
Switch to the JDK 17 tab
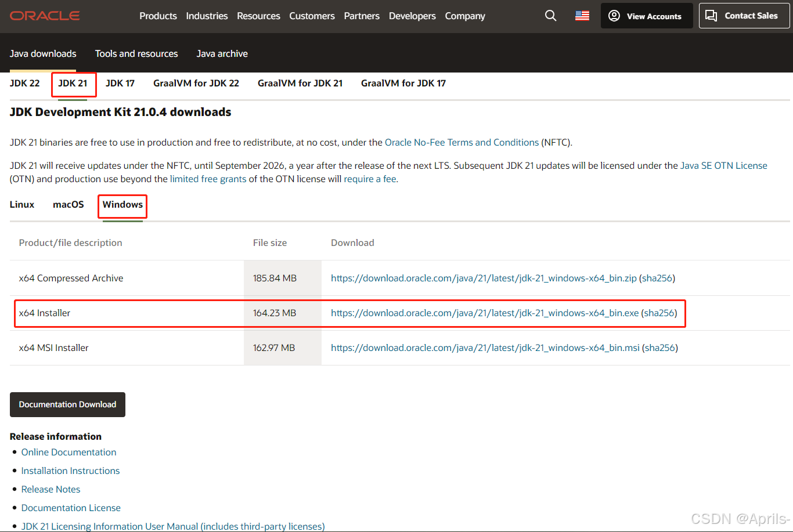(x=120, y=83)
